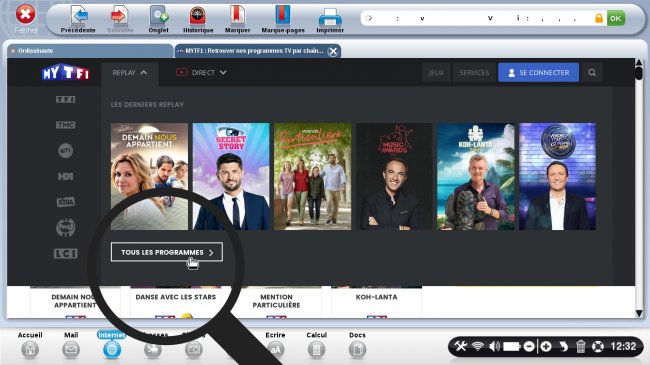Click the zoom out minus icon

529,346
